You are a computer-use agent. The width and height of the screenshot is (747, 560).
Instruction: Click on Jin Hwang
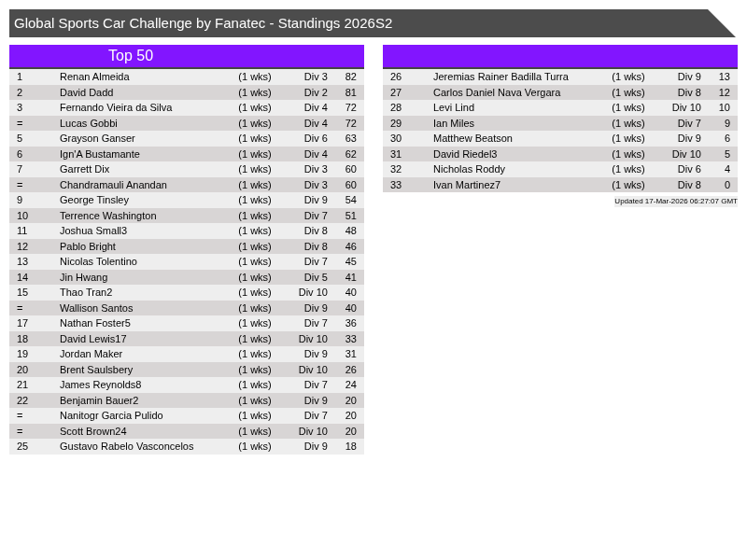coord(83,277)
